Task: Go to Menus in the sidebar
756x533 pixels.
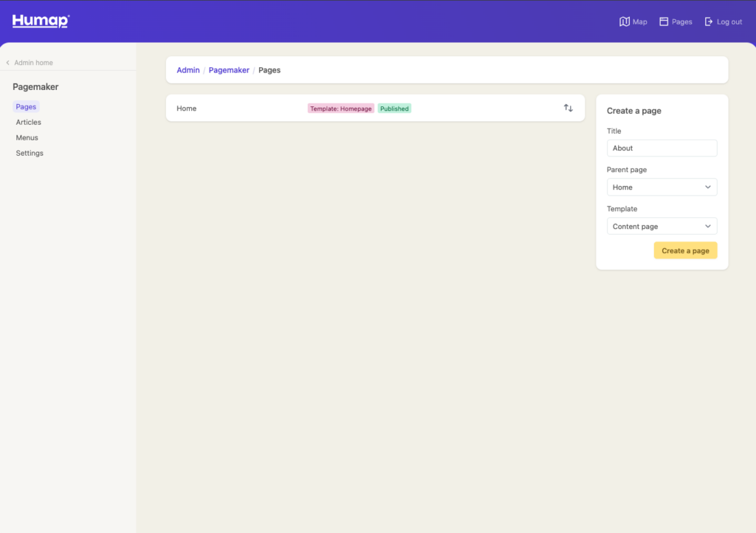Action: coord(27,138)
